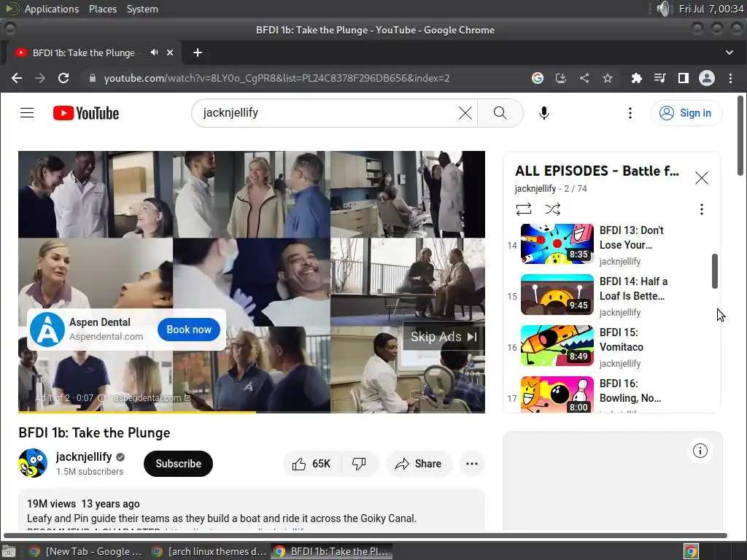
Task: Open playlist three-dot options menu
Action: click(x=701, y=209)
